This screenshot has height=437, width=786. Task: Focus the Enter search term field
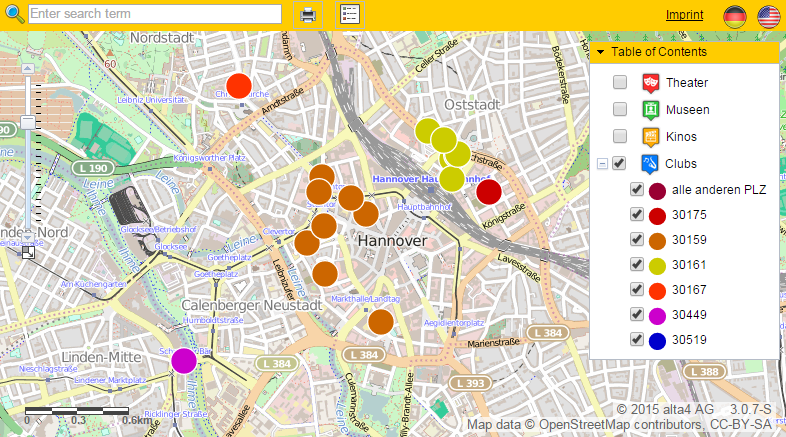click(x=155, y=14)
